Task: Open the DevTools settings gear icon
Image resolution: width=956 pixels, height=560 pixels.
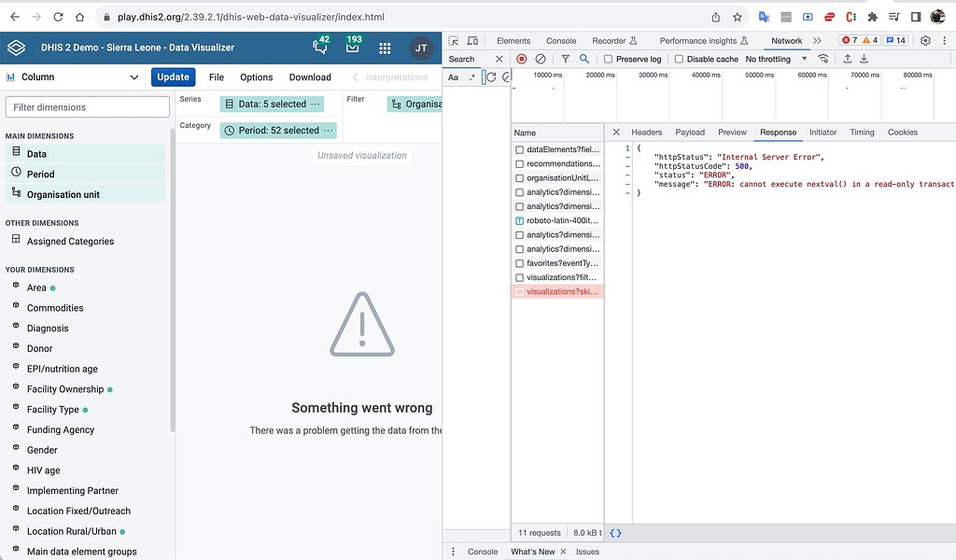Action: click(x=925, y=40)
